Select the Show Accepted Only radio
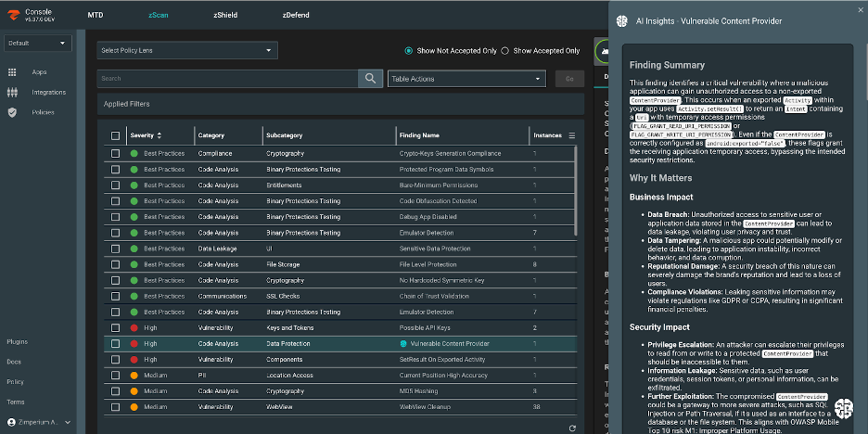The image size is (868, 434). (504, 51)
